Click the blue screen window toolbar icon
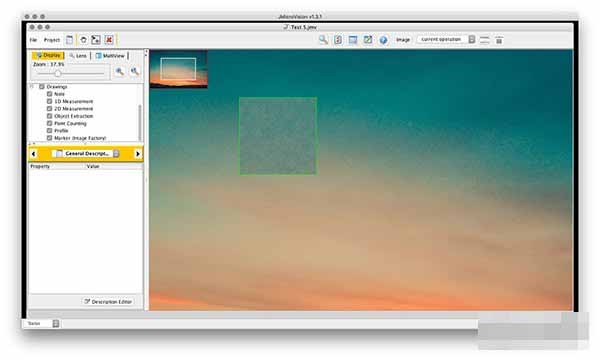The image size is (600, 360). click(353, 40)
